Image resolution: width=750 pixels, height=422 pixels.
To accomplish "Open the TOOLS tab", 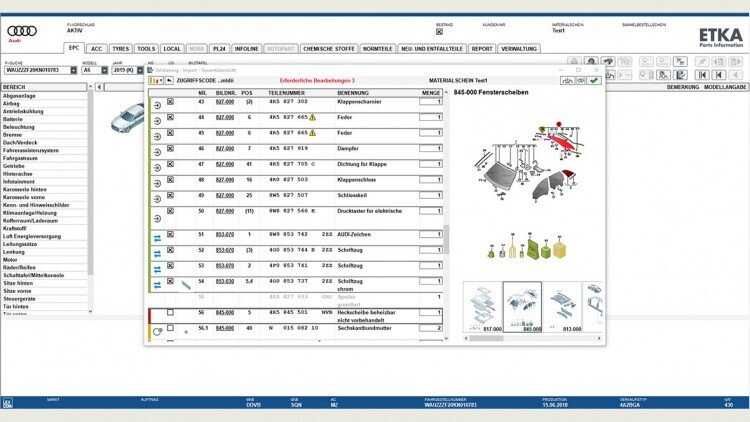I will [146, 49].
